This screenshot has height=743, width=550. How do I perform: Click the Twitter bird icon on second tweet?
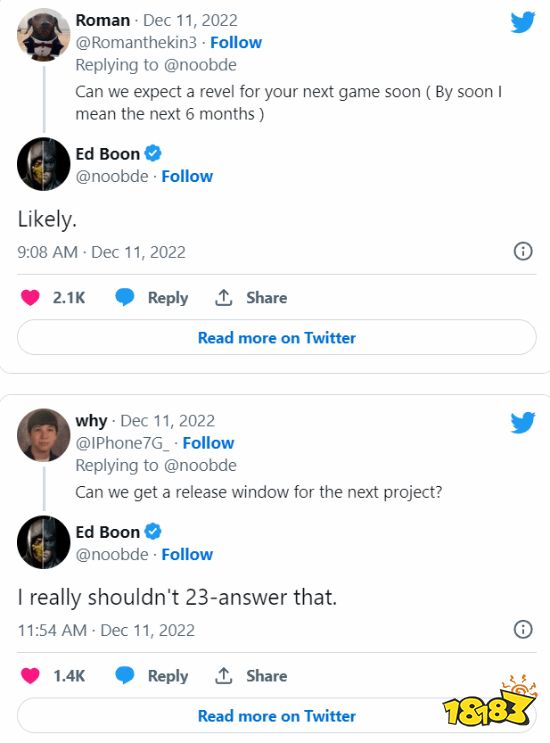pos(523,422)
